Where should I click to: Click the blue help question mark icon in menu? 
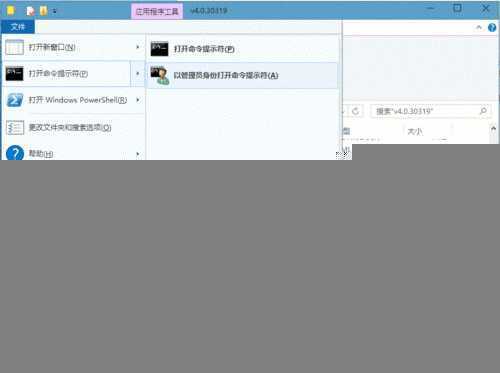click(x=15, y=153)
